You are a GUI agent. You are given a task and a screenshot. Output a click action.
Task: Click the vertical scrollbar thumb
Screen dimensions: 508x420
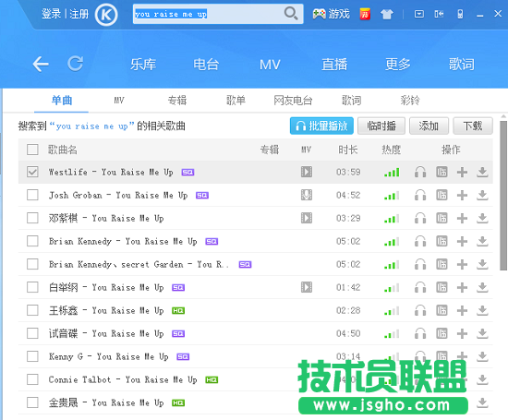pyautogui.click(x=503, y=196)
